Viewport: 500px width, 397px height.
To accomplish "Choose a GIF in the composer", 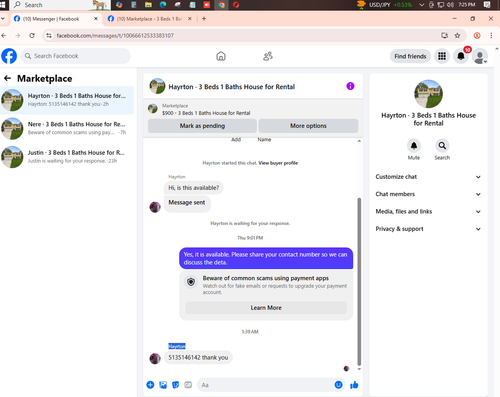I will tap(188, 385).
